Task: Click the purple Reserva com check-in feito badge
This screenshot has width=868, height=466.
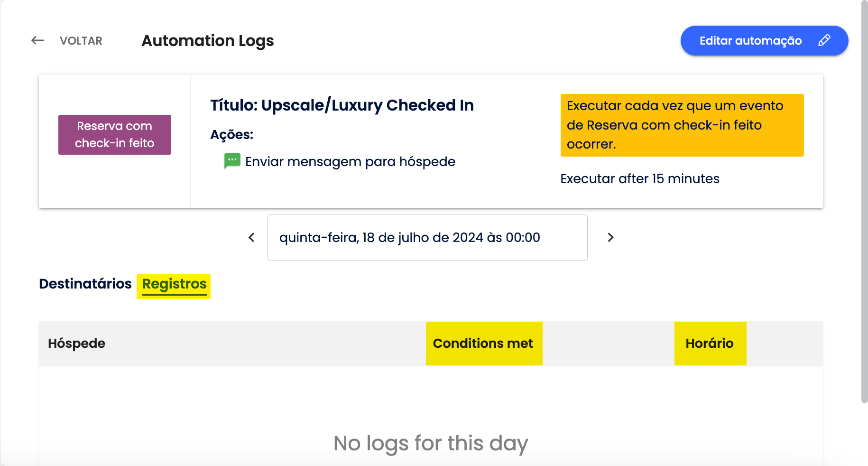Action: click(115, 135)
